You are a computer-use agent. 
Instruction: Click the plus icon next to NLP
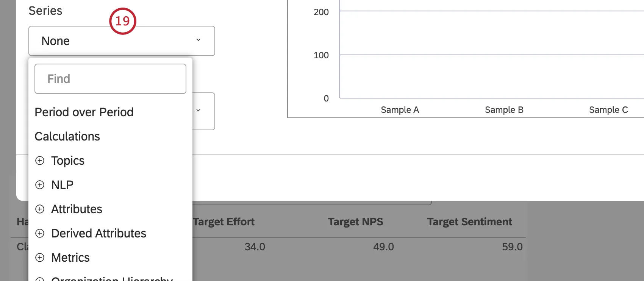coord(40,185)
